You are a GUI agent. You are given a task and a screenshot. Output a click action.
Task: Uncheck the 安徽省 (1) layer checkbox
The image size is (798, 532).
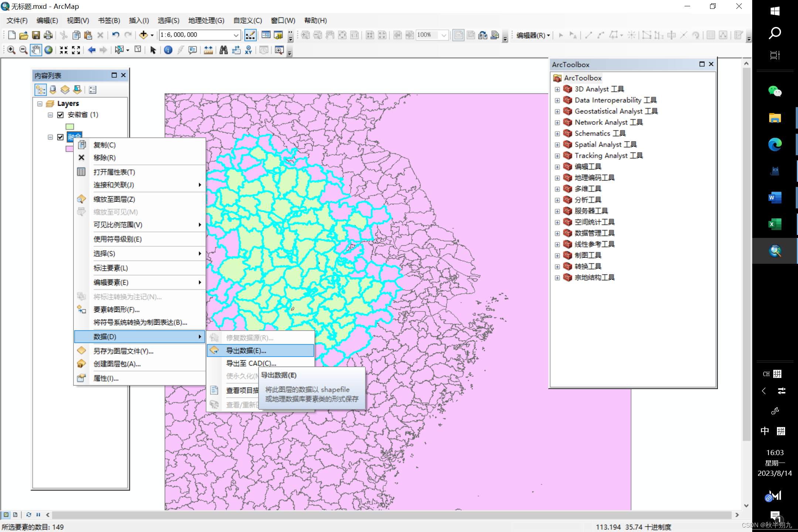tap(61, 115)
